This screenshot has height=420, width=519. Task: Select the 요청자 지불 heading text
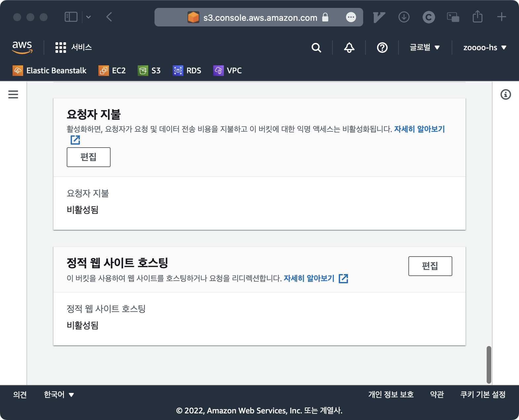pyautogui.click(x=94, y=114)
